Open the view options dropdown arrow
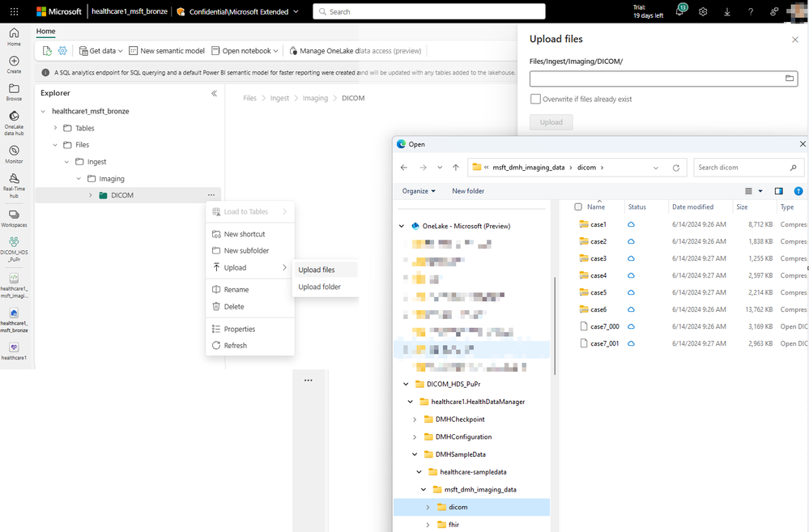809x532 pixels. 760,191
